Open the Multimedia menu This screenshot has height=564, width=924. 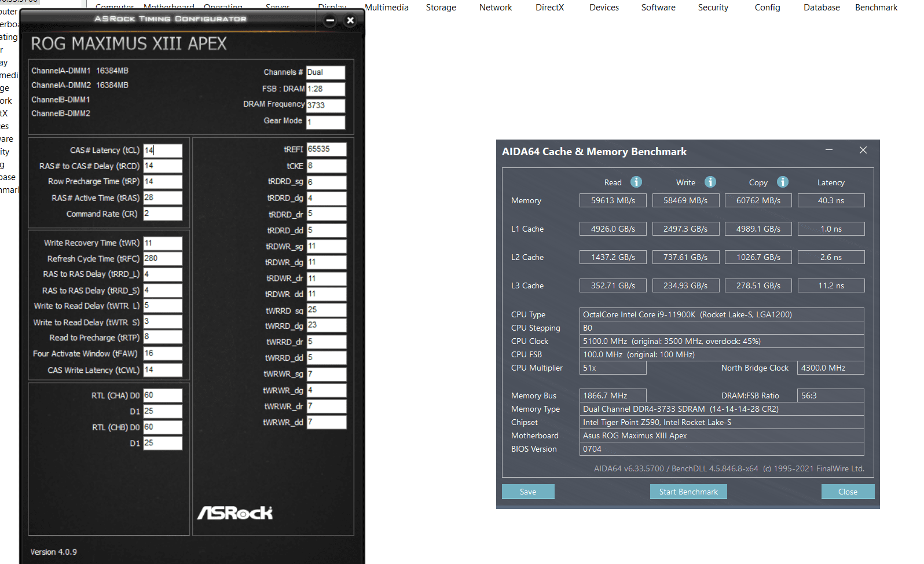pos(387,8)
